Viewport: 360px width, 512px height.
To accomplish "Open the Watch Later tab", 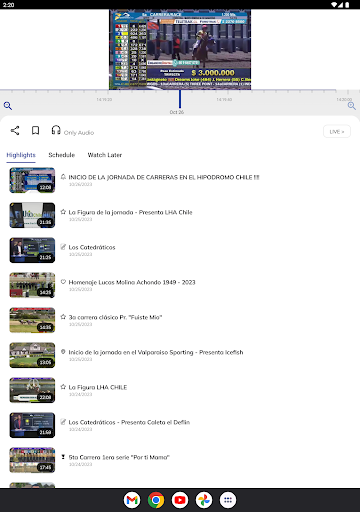I will tap(105, 155).
